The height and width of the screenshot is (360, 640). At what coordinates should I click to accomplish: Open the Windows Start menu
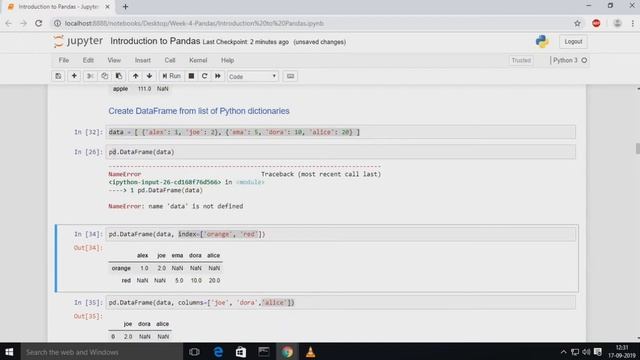9,352
